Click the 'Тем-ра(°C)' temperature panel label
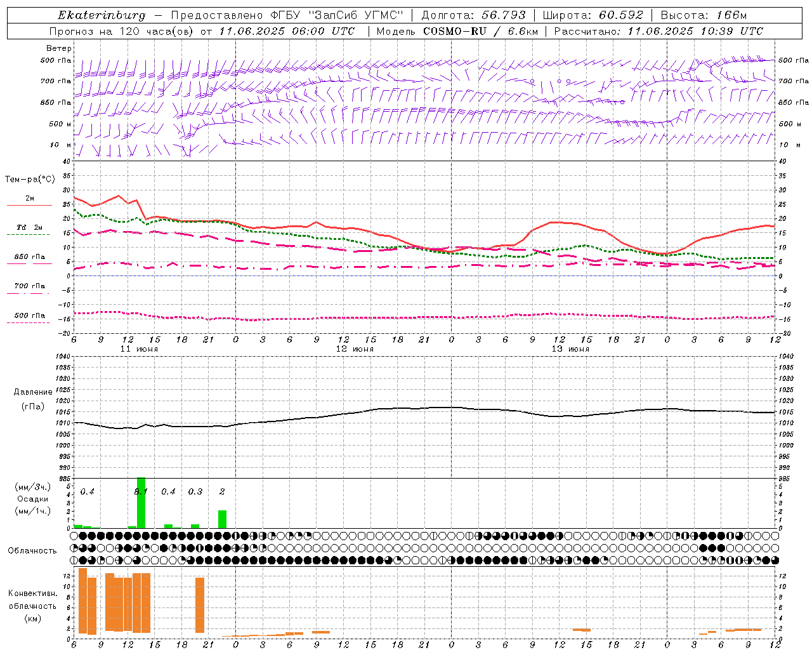Image resolution: width=812 pixels, height=650 pixels. pyautogui.click(x=30, y=180)
